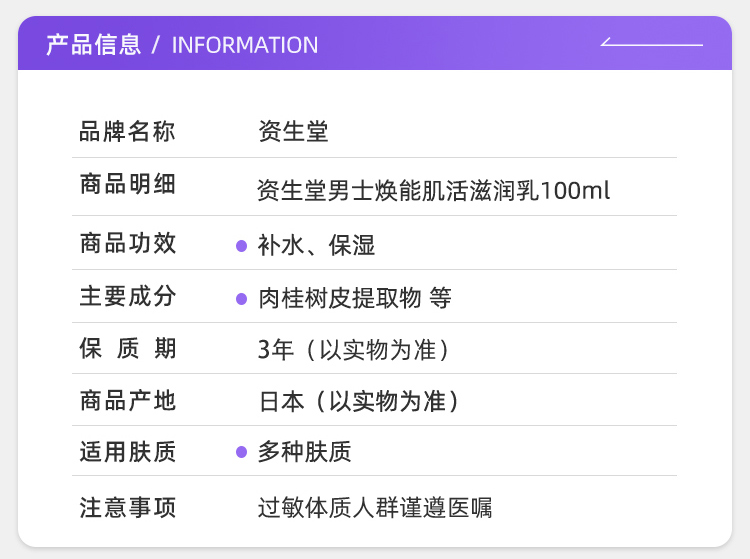Click the purple bullet beside 多种肤质
The image size is (750, 559).
click(x=241, y=452)
